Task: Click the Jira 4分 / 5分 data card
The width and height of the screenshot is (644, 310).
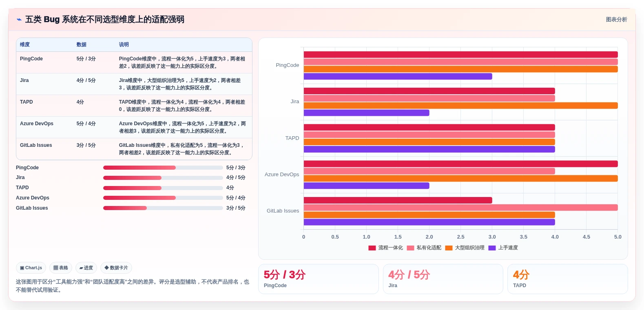Action: 443,279
